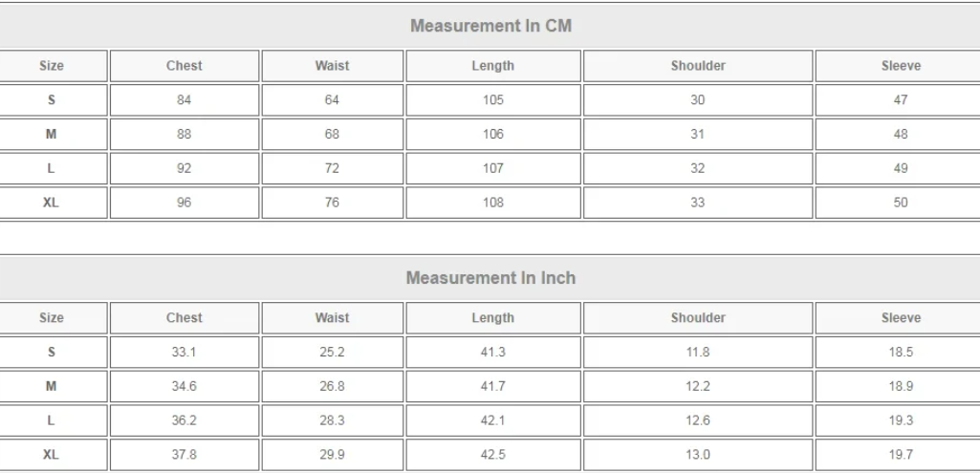Select the sleeve value 47 cell
The image size is (980, 473).
click(901, 100)
